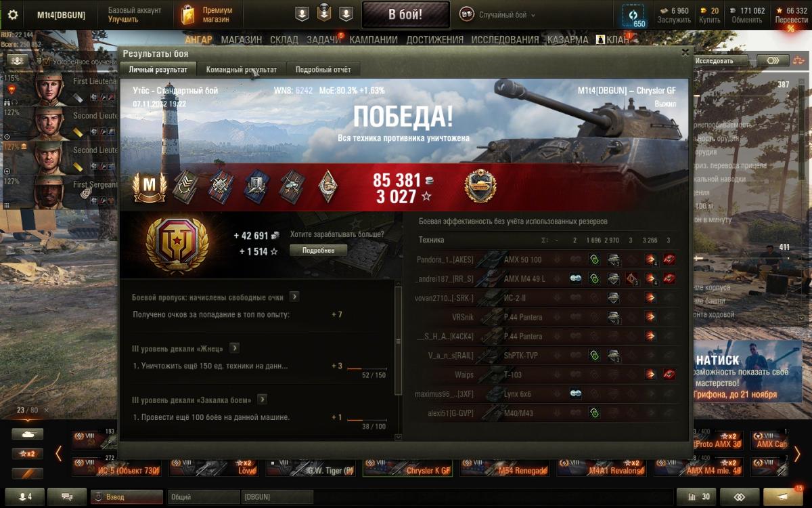Click the ×2 star bonus filter icon
Screen dimensions: 812x508
(x=27, y=454)
